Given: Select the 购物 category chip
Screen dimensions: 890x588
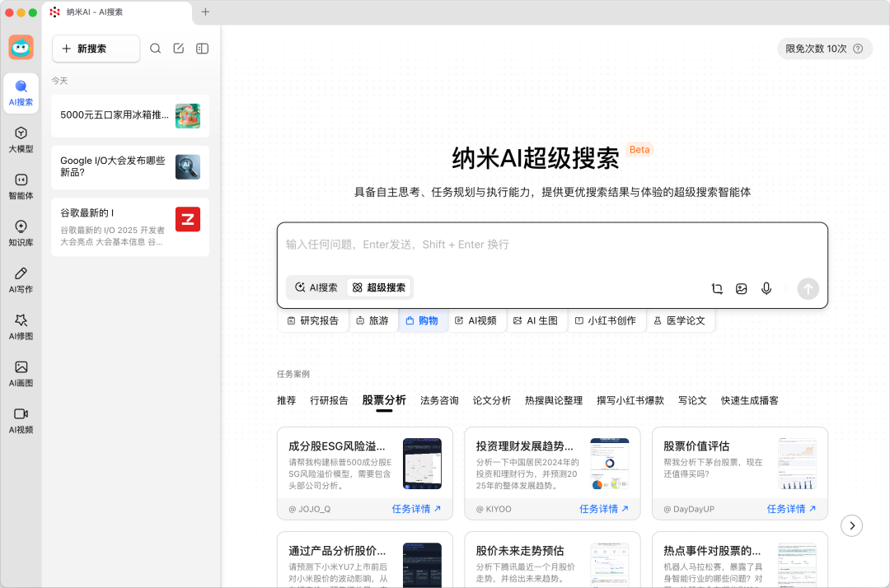Looking at the screenshot, I should 423,321.
